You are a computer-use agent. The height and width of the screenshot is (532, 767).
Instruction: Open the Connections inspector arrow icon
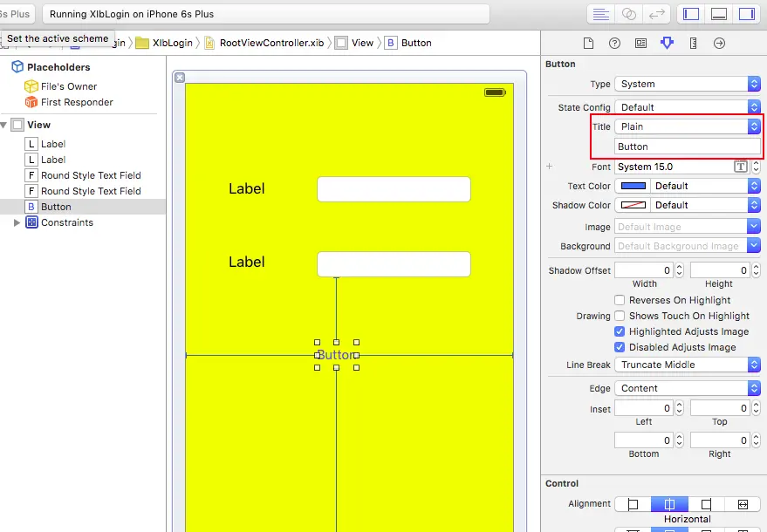(x=719, y=43)
